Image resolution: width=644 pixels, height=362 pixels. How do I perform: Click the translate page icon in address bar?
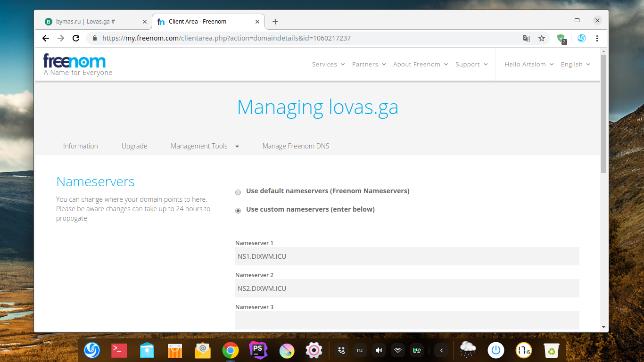point(527,38)
